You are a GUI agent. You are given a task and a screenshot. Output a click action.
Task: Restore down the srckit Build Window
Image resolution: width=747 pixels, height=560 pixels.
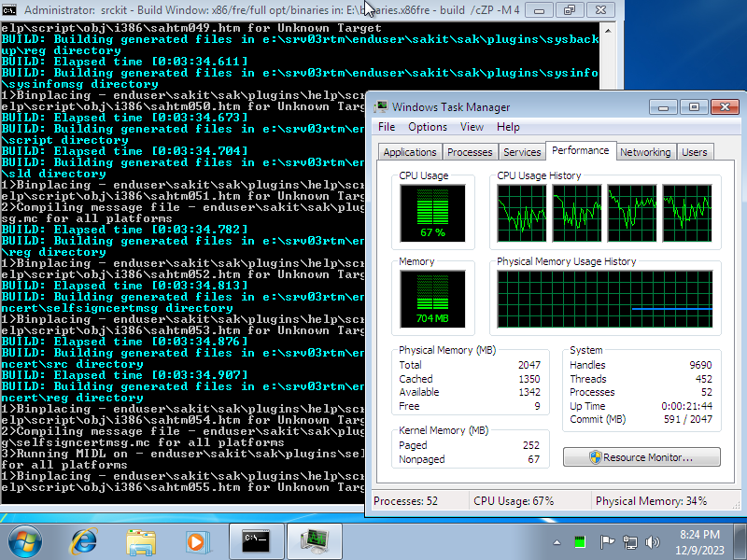coord(570,9)
